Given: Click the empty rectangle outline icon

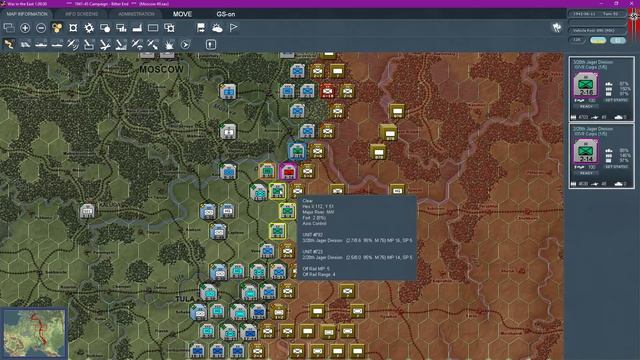Looking at the screenshot, I should [153, 28].
